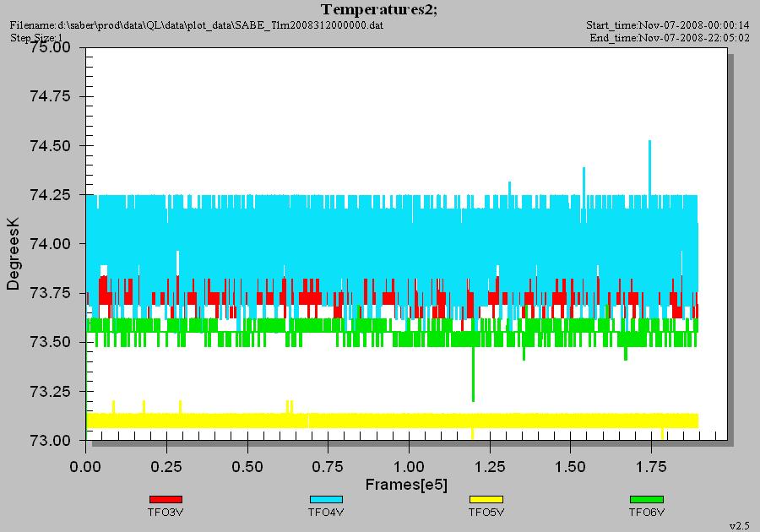Click the 73.25 y-axis tick label
760x532 pixels.
tap(51, 392)
